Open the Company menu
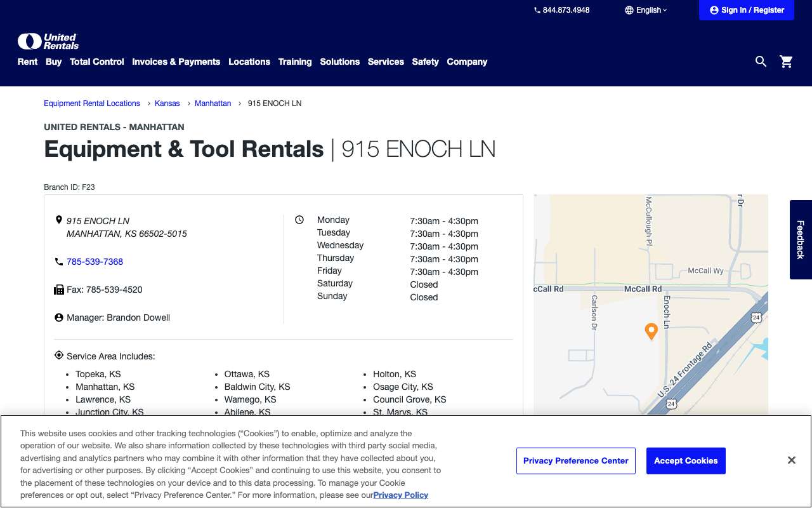 [467, 62]
